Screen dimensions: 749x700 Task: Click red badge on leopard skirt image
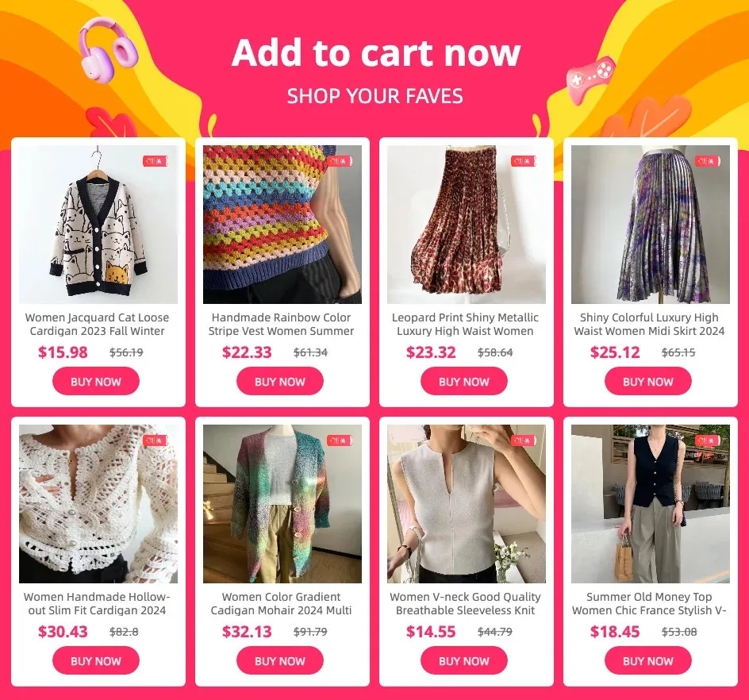(524, 161)
